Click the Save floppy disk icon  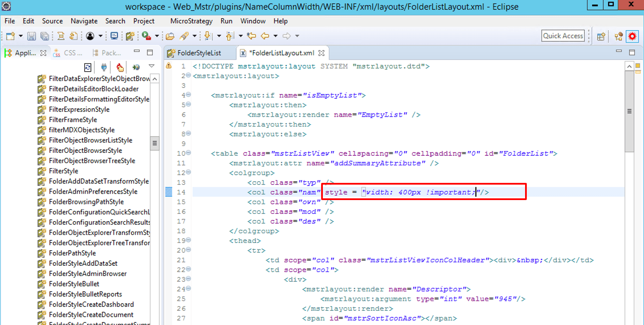32,36
